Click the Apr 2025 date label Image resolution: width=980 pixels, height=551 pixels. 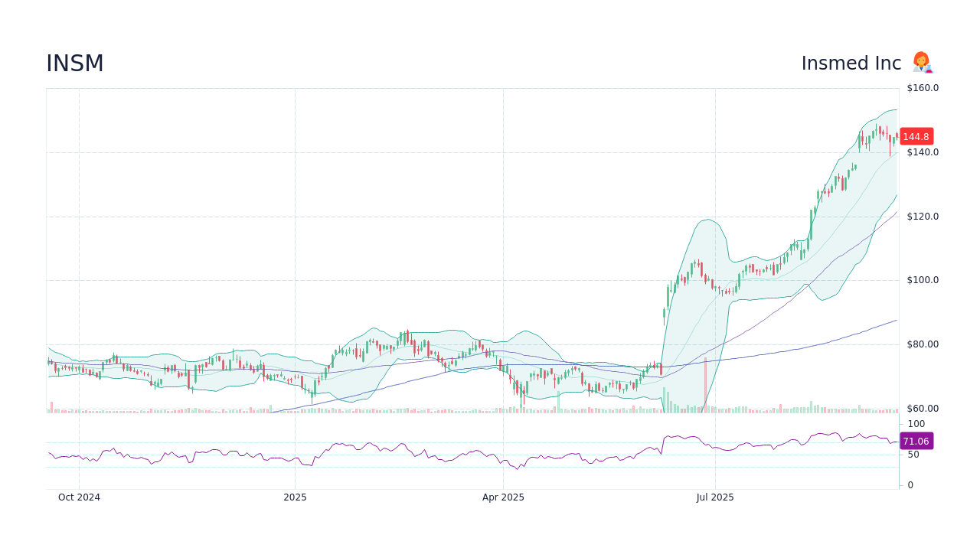503,497
